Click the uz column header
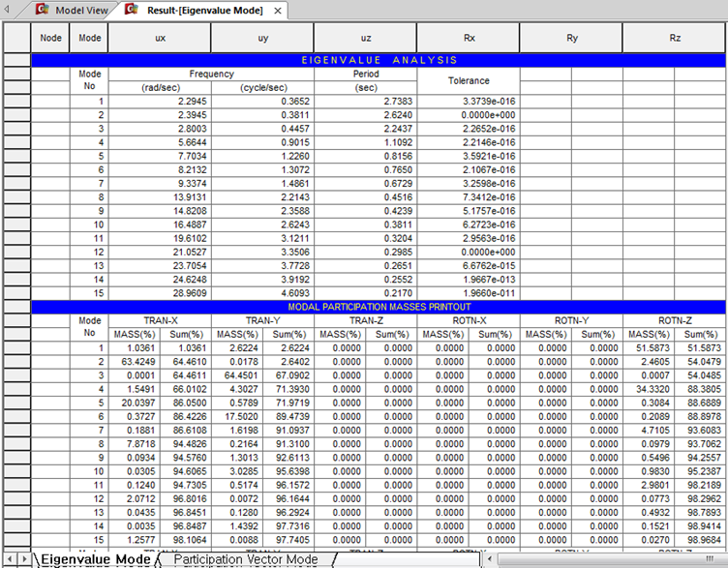The image size is (728, 568). coord(366,38)
